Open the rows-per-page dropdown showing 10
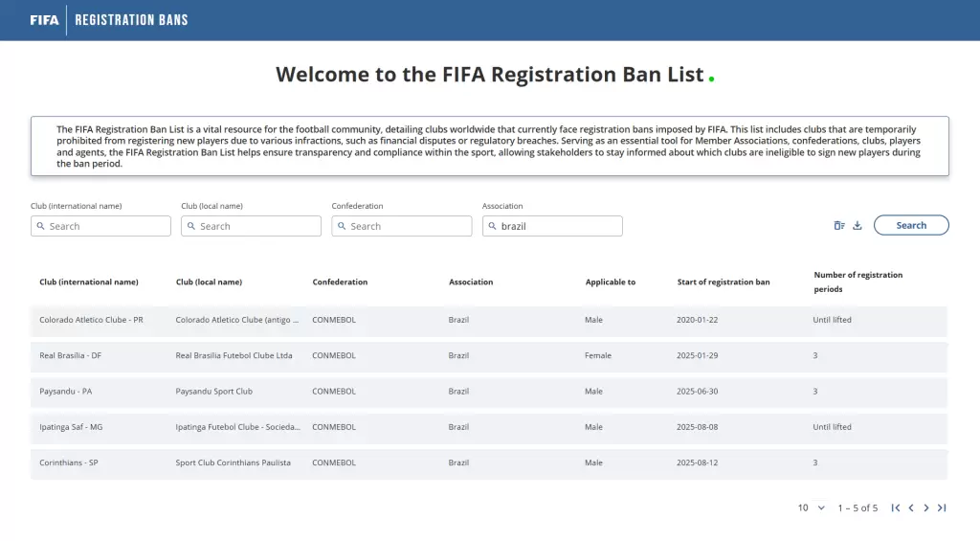Screen dimensions: 980x541 (x=812, y=508)
